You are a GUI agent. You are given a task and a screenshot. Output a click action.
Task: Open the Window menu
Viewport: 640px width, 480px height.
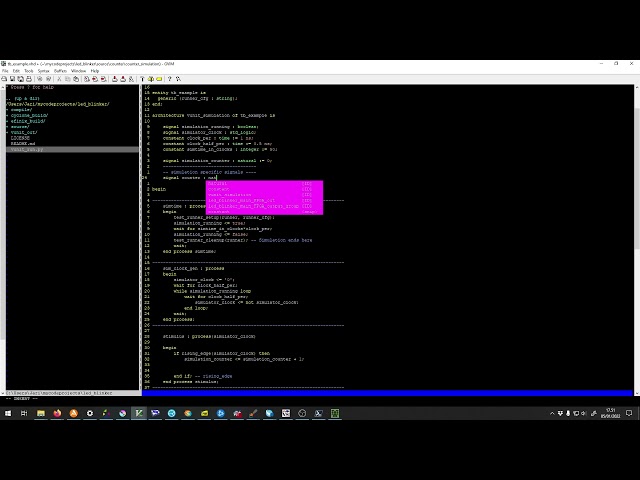tap(78, 71)
